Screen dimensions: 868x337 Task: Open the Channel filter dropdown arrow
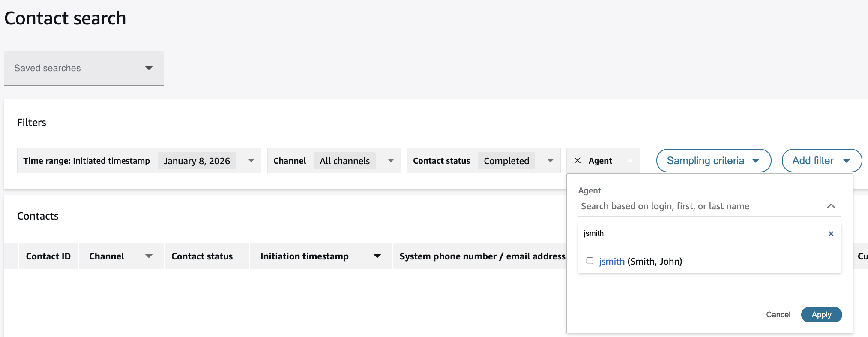[391, 161]
